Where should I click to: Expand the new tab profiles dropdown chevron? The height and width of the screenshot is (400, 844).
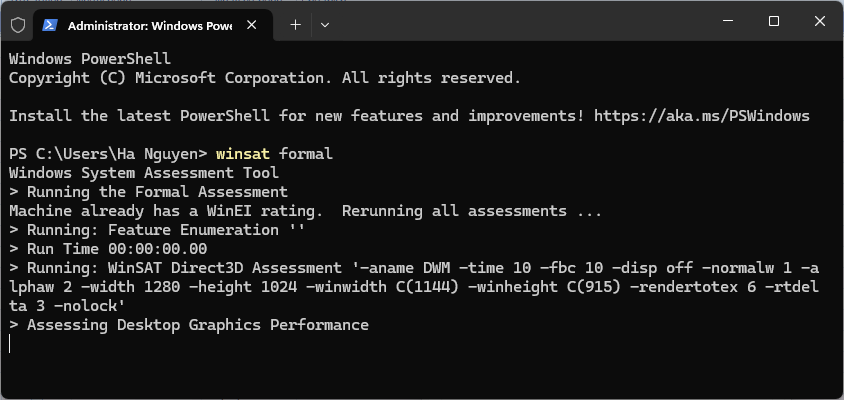pyautogui.click(x=325, y=24)
